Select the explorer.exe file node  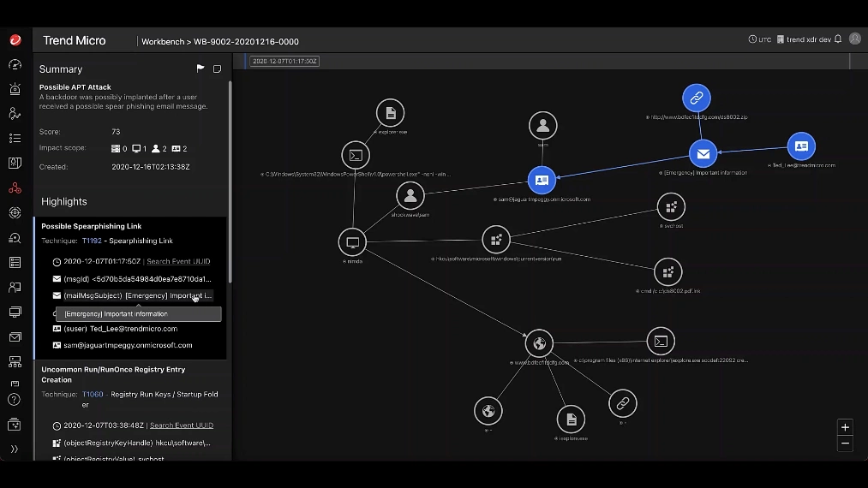(390, 113)
